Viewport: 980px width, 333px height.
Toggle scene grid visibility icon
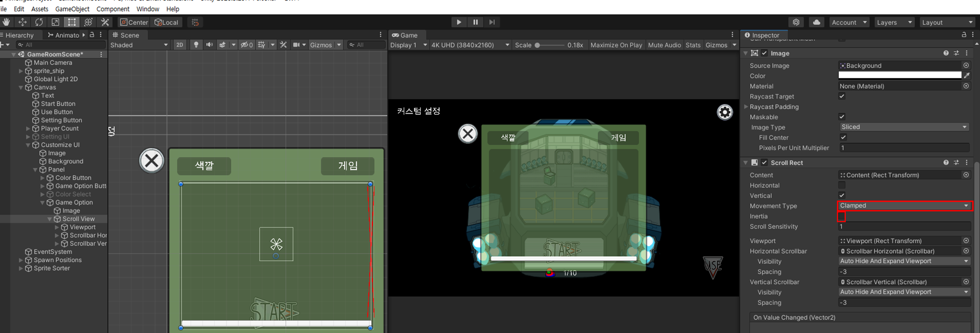click(262, 45)
